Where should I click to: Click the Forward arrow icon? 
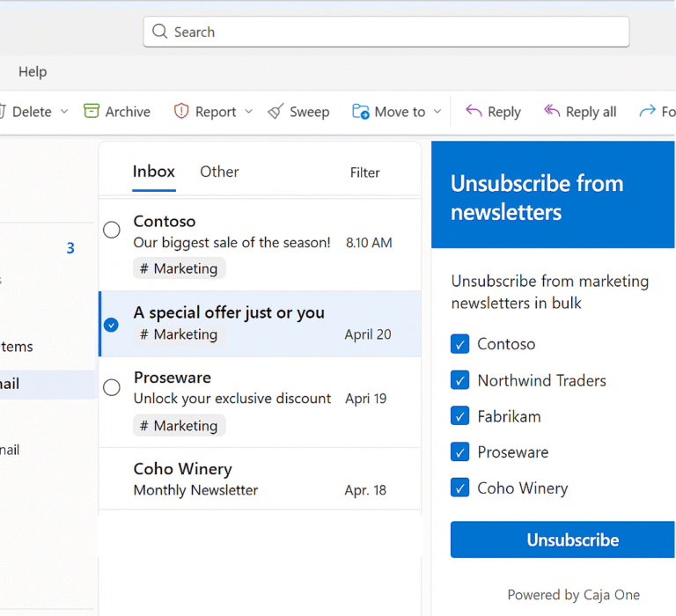647,111
